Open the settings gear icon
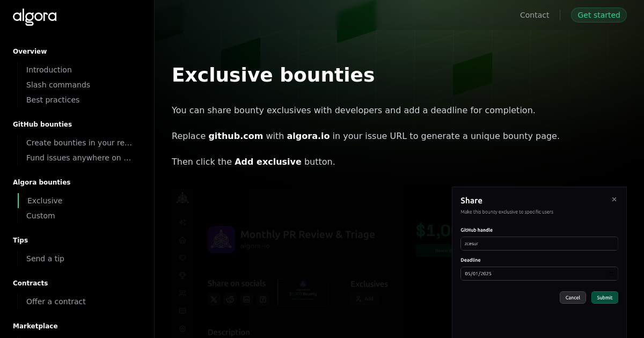This screenshot has height=338, width=644. (182, 329)
